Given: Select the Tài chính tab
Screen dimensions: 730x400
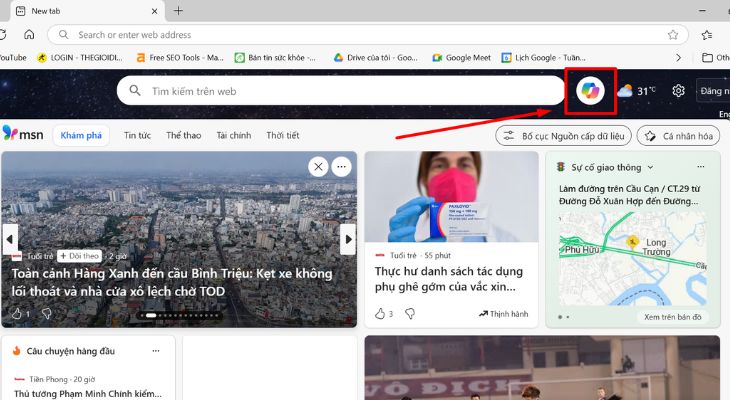Looking at the screenshot, I should (x=234, y=136).
